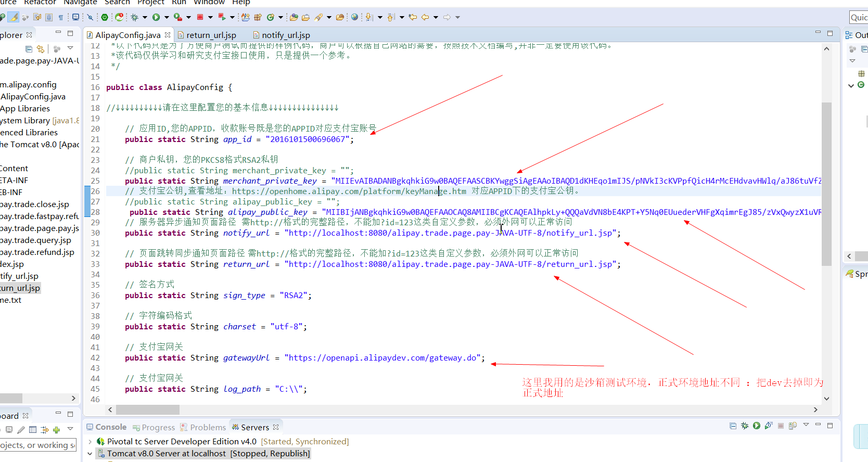This screenshot has width=868, height=462.
Task: Switch to the Problems tab
Action: click(x=203, y=427)
